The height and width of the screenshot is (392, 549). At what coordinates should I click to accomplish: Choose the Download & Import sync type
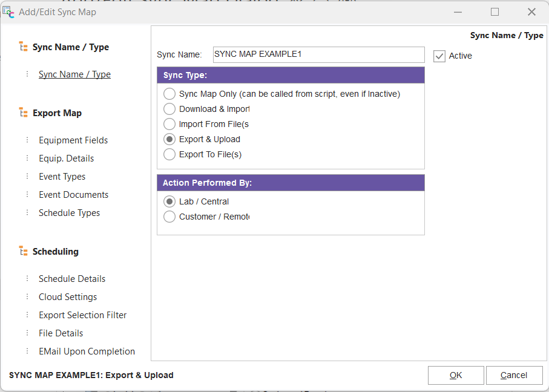[169, 109]
